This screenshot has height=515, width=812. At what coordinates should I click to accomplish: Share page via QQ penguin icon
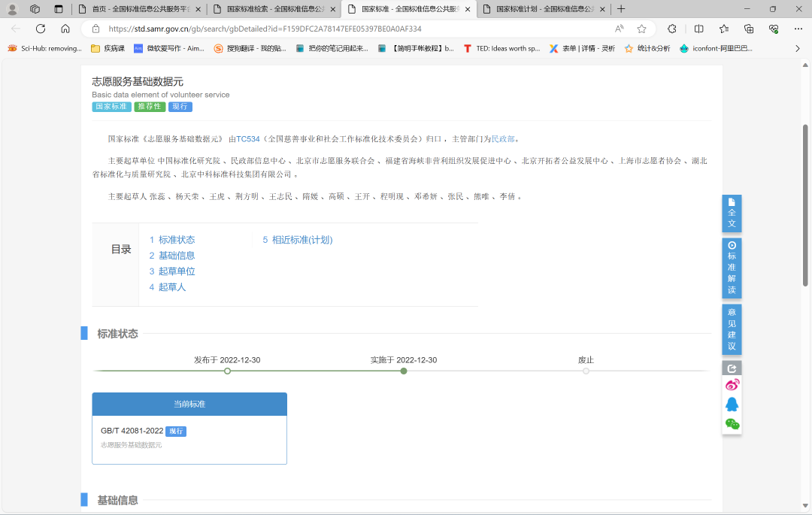click(x=732, y=404)
